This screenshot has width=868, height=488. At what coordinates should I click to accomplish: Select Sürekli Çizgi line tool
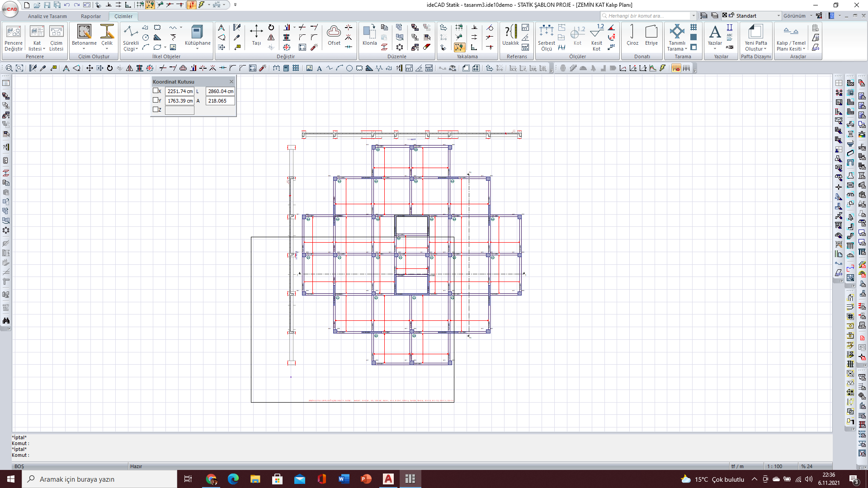[x=131, y=38]
